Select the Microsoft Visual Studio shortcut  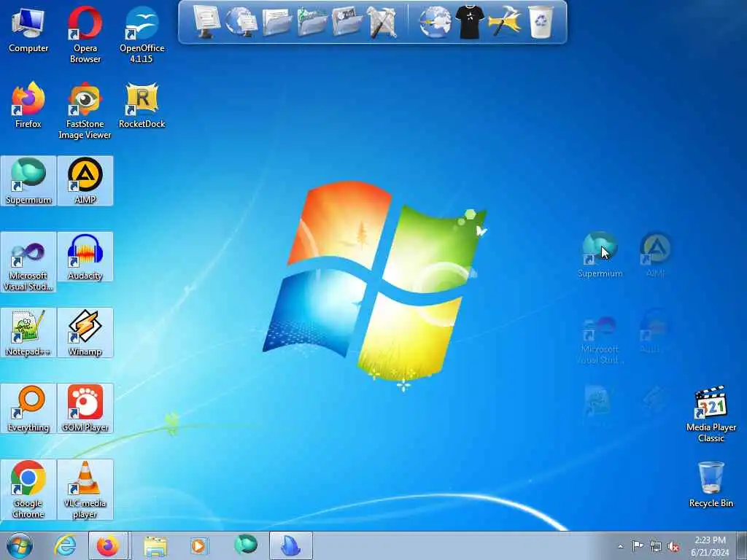28,262
